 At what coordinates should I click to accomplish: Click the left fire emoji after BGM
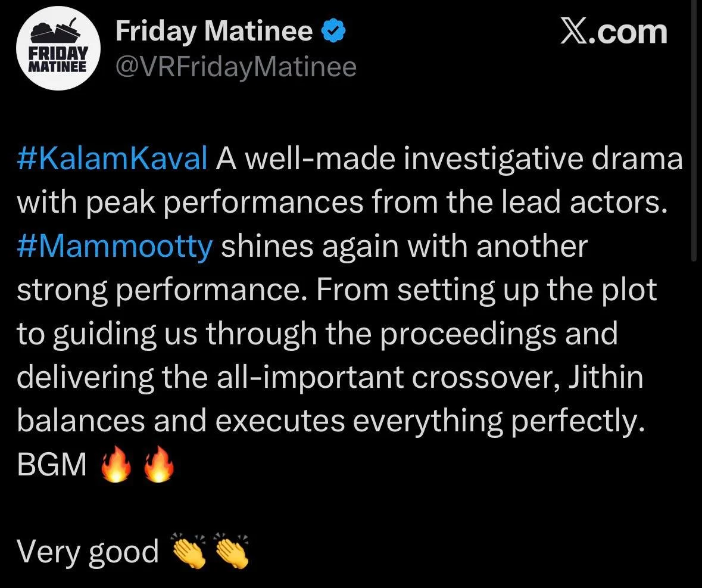click(x=116, y=463)
